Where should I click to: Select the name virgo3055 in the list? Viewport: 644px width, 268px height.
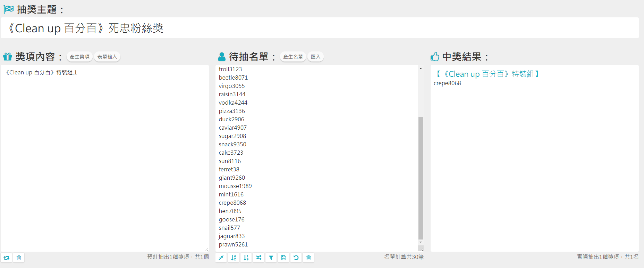pyautogui.click(x=232, y=86)
